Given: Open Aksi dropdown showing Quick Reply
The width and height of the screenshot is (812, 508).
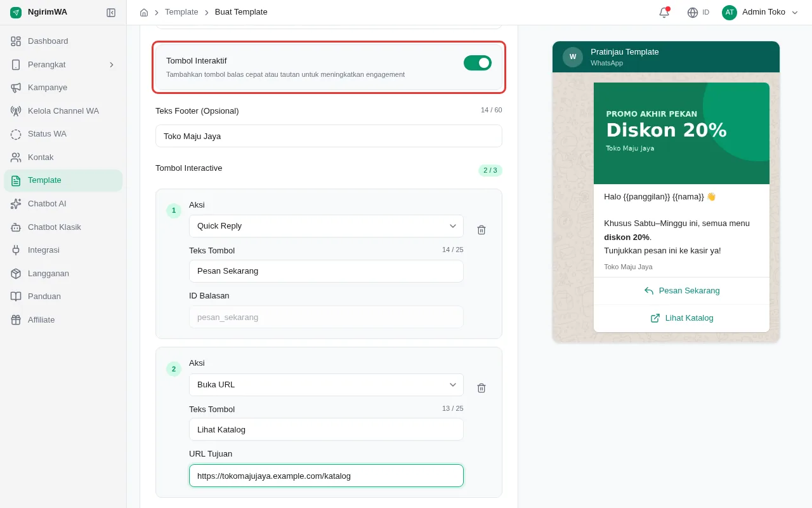Looking at the screenshot, I should click(x=326, y=226).
